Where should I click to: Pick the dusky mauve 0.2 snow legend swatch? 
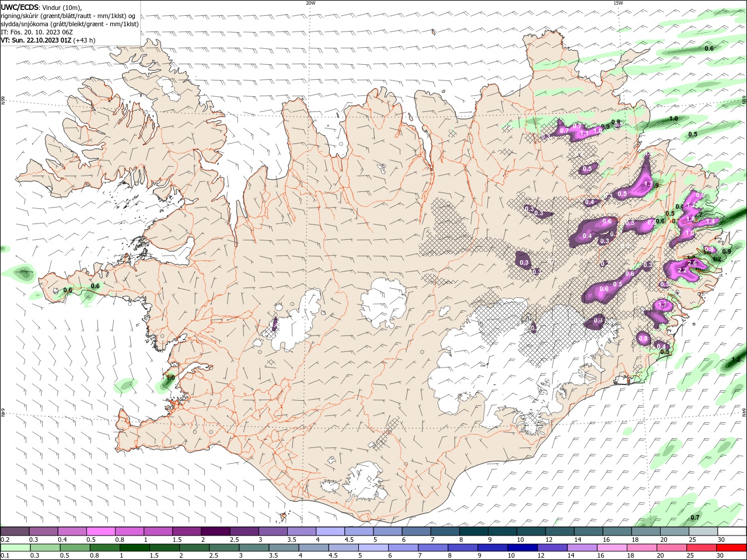click(15, 531)
